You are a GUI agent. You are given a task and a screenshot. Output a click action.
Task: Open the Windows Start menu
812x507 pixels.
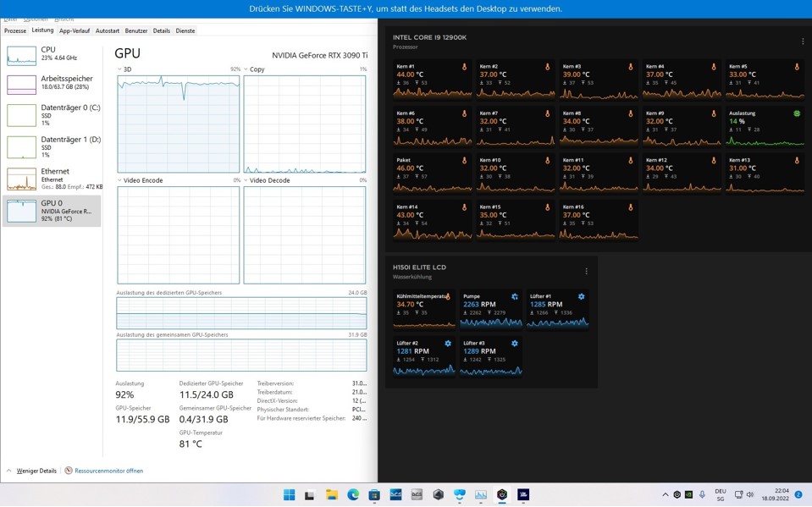click(x=290, y=494)
